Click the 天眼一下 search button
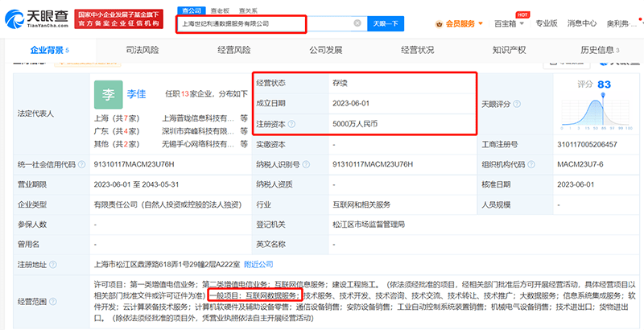The height and width of the screenshot is (330, 644). click(386, 24)
